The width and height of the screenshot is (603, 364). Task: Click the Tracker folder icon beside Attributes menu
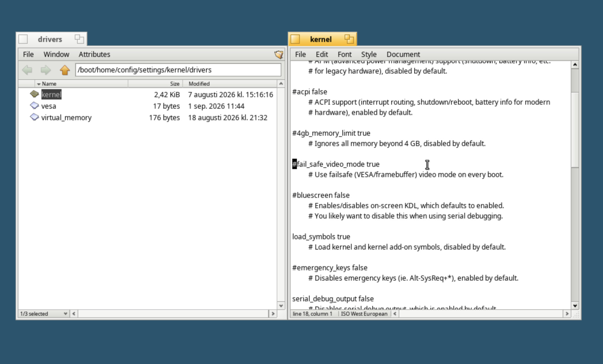tap(278, 54)
